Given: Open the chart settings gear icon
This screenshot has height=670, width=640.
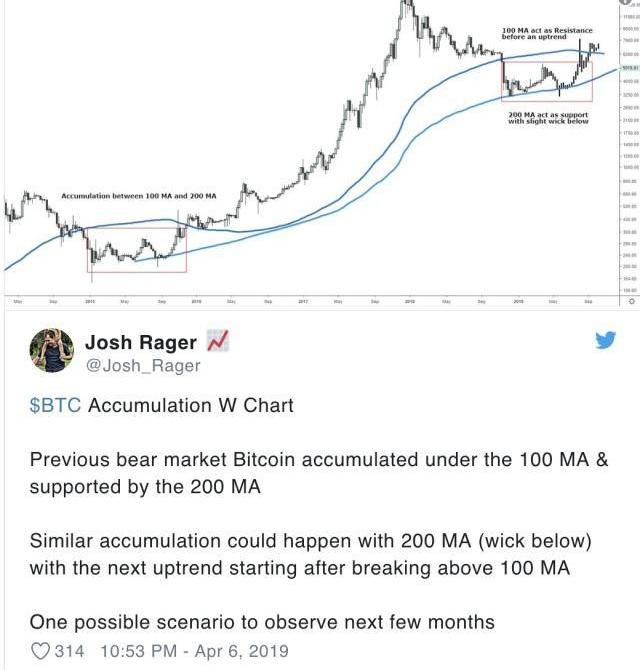Looking at the screenshot, I should point(632,301).
